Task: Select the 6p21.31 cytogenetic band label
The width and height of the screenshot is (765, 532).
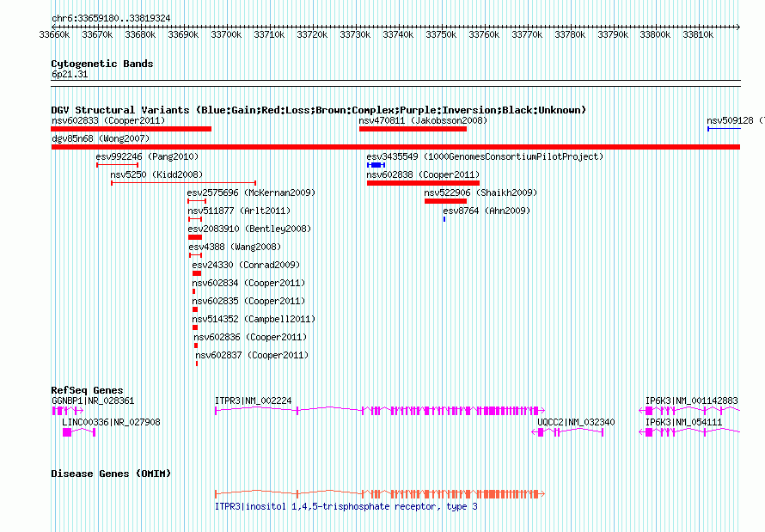Action: click(70, 74)
